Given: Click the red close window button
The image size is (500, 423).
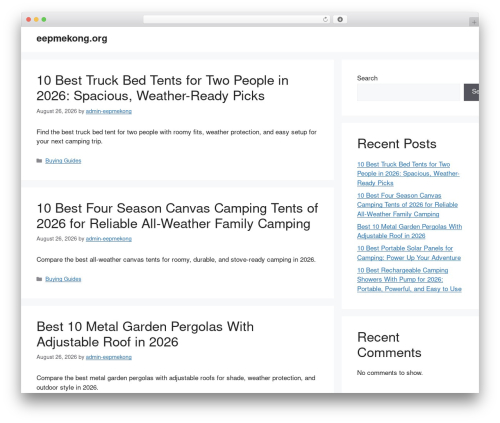Looking at the screenshot, I should [x=29, y=20].
